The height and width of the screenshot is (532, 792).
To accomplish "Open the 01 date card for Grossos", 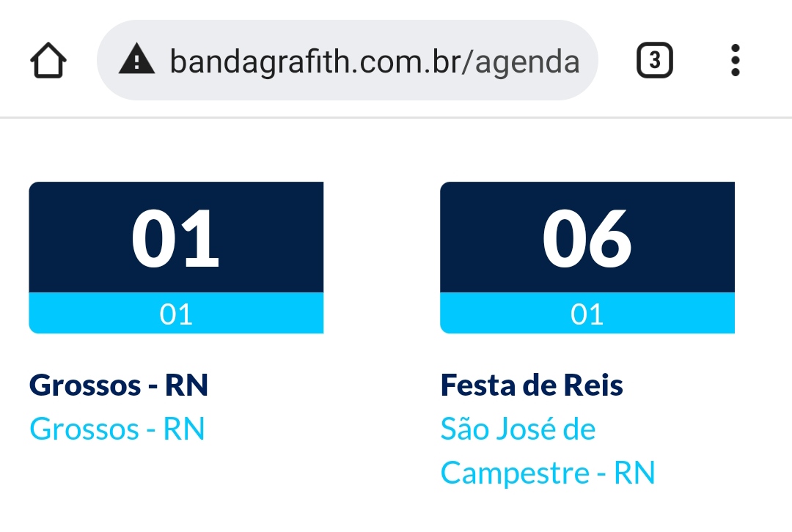I will pos(176,257).
